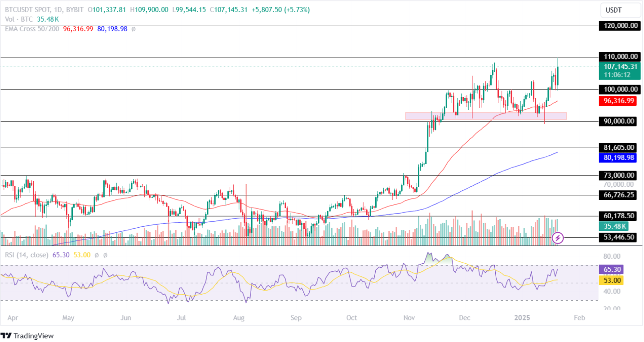Image resolution: width=644 pixels, height=342 pixels.
Task: Click the purple 65.30 value in RSI legend
Action: (60, 255)
